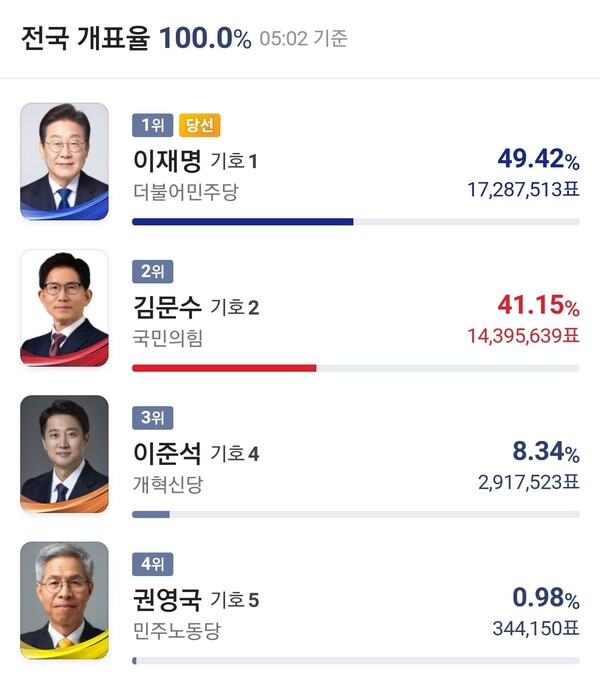
Task: Click 국민의힘 party label
Action: 167,338
